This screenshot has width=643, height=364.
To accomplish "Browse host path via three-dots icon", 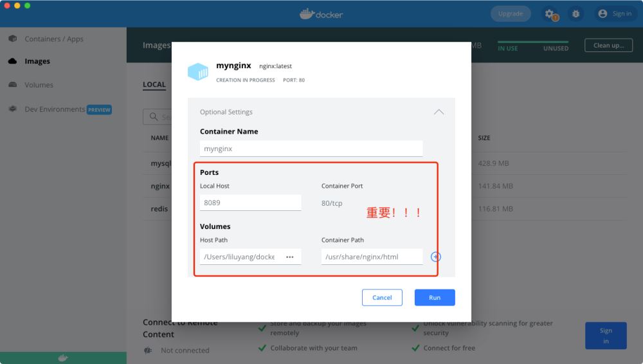I will point(290,257).
